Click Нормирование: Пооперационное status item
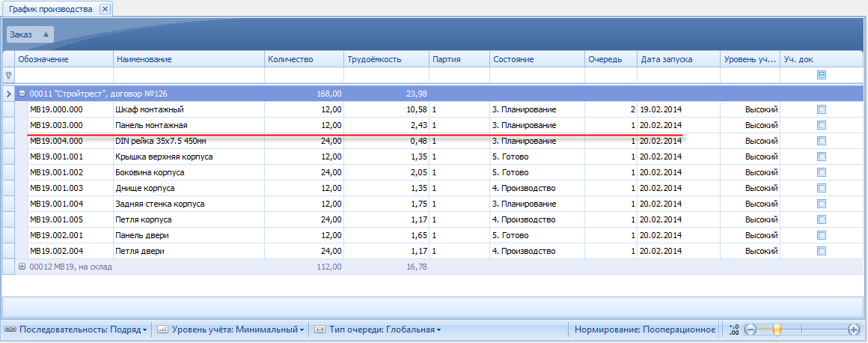 646,330
